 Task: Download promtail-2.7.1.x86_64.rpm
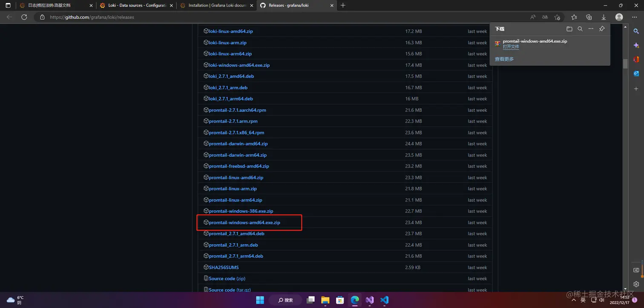coord(236,133)
